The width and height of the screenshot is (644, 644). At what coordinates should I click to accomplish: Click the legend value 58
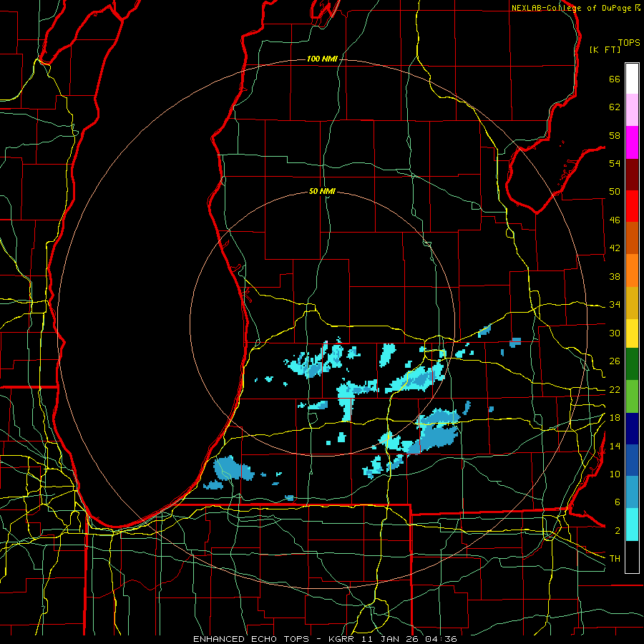(x=615, y=135)
